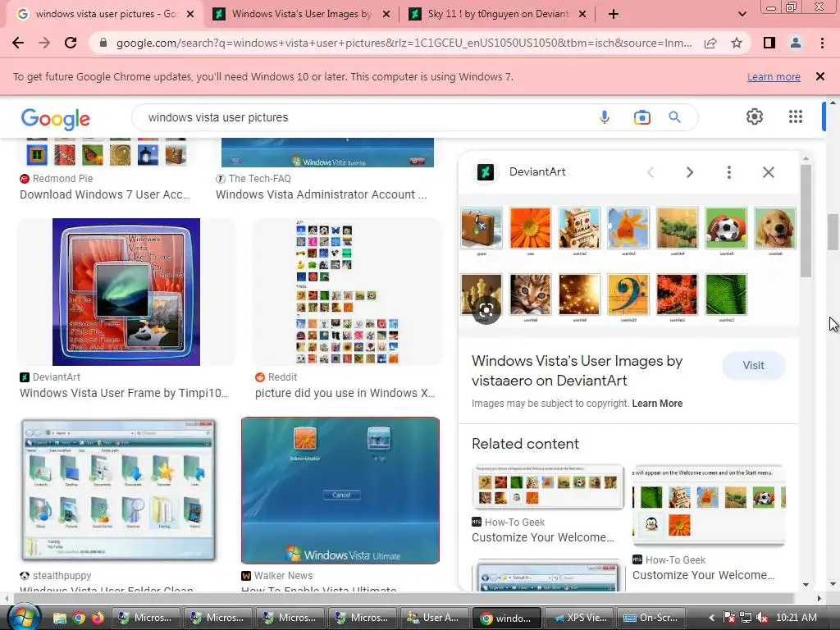Expand the tab search dropdown arrow
This screenshot has height=630, width=840.
click(742, 14)
